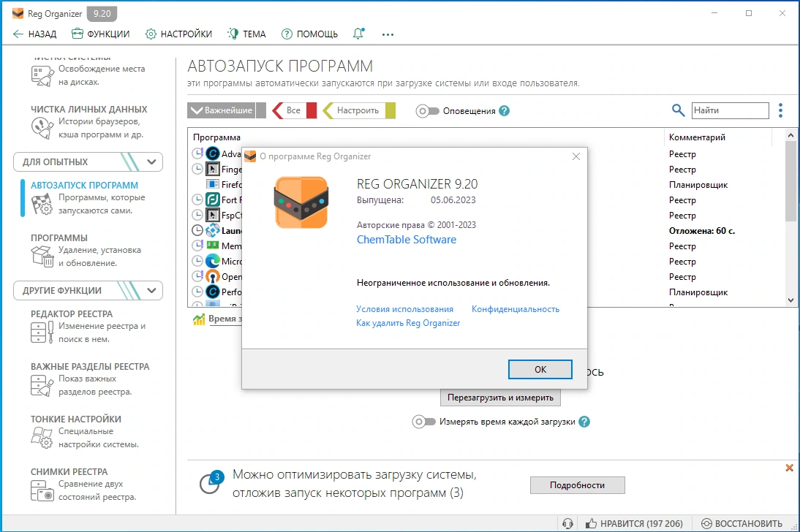Click the Программы box and trash icon
Image resolution: width=800 pixels, height=532 pixels.
click(x=42, y=256)
